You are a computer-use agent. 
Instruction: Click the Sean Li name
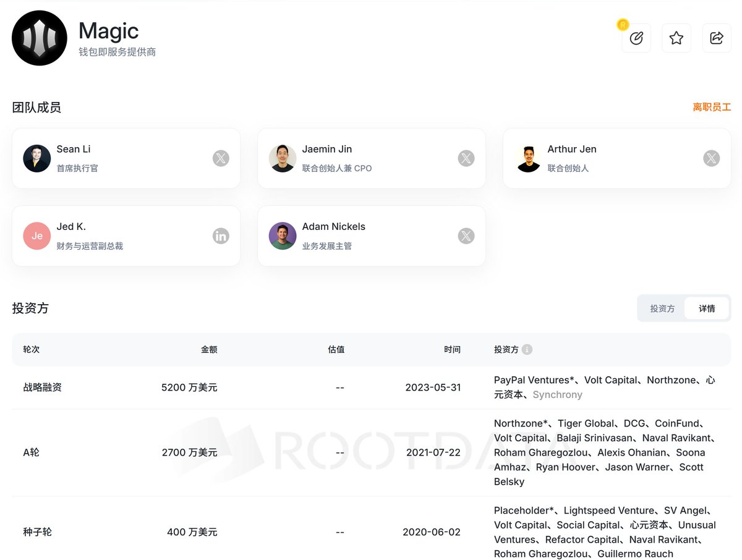pyautogui.click(x=74, y=149)
